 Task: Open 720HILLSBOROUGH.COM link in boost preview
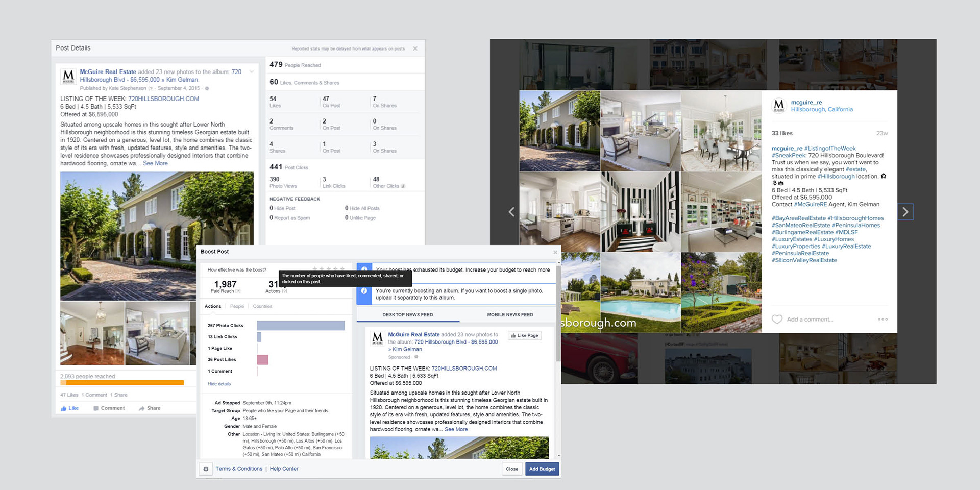[464, 369]
